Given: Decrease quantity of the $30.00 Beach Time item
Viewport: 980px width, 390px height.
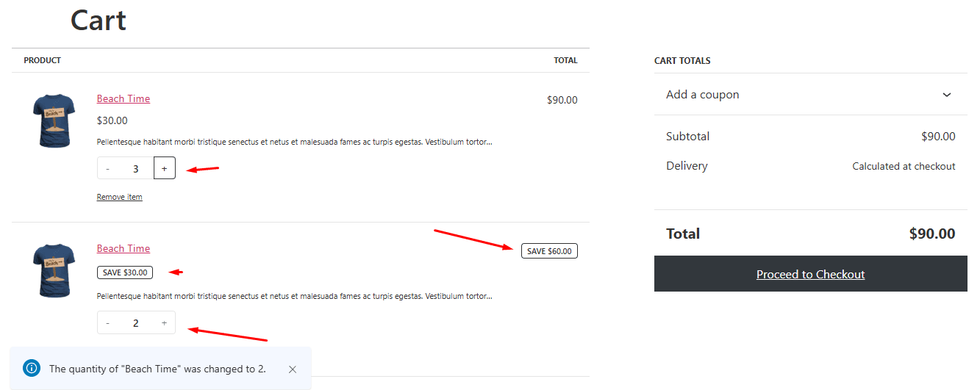Looking at the screenshot, I should [x=108, y=168].
